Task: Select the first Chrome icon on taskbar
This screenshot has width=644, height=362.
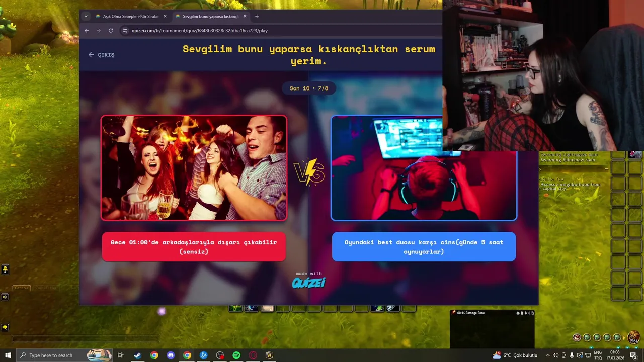Action: point(154,355)
